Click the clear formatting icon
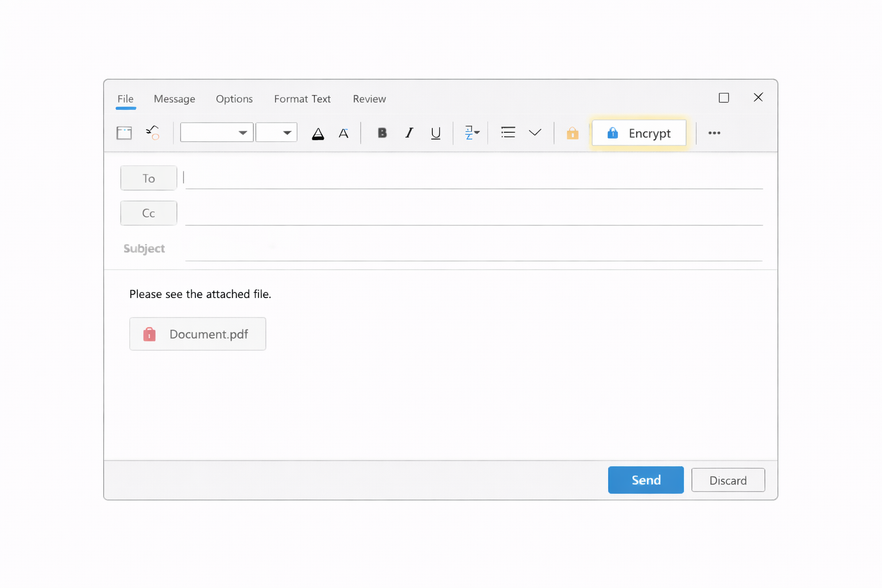The height and width of the screenshot is (588, 882). (343, 133)
